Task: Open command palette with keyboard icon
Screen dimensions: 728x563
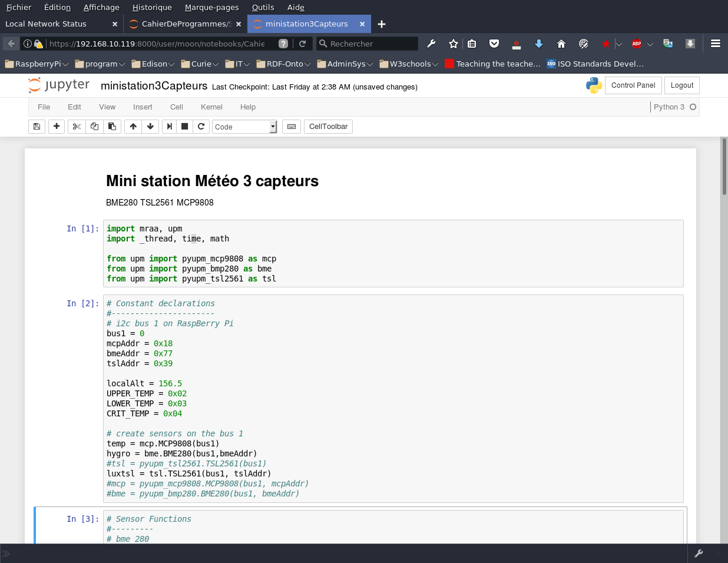Action: pyautogui.click(x=291, y=126)
